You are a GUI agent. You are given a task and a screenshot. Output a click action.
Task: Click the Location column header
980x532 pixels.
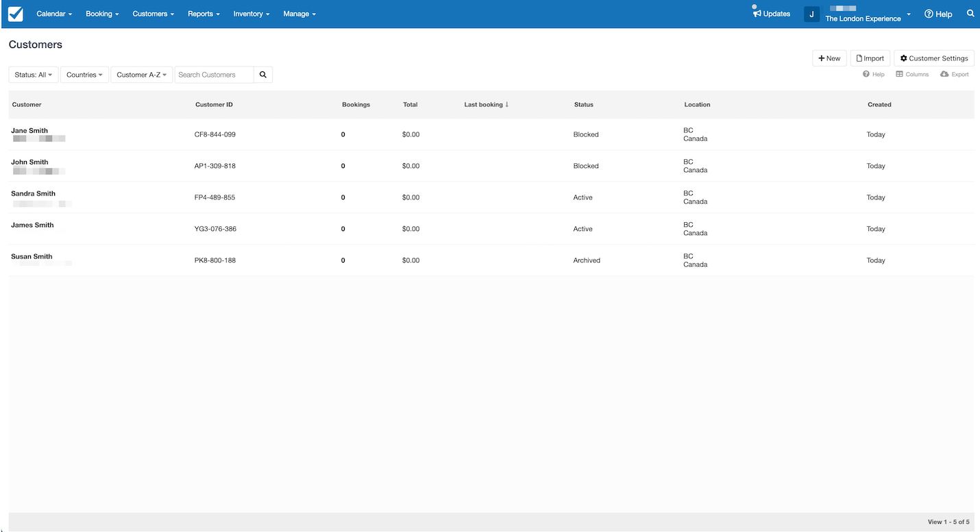coord(697,105)
